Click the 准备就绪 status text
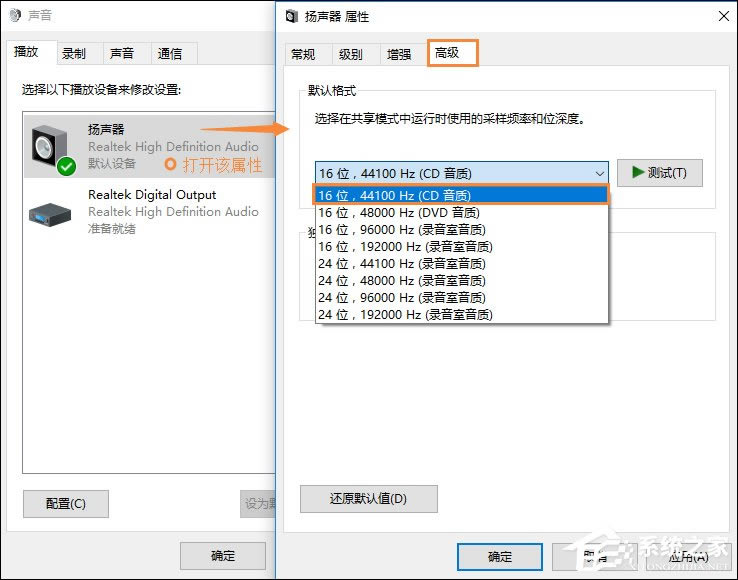This screenshot has height=580, width=738. pos(112,229)
